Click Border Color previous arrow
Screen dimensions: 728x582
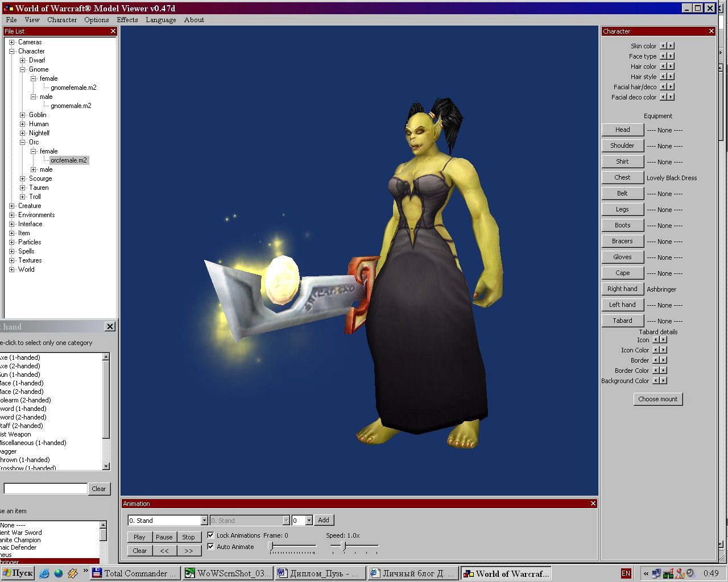click(656, 371)
